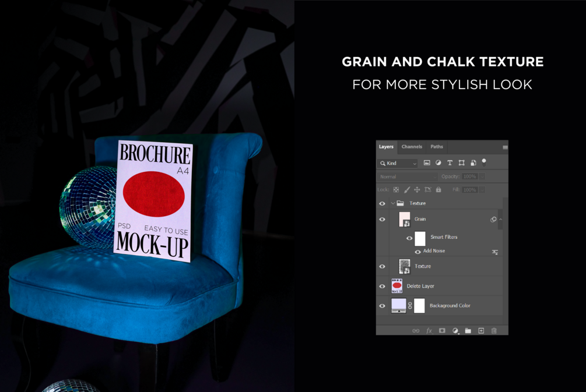Viewport: 586px width, 392px height.
Task: Create new fill or adjustment layer
Action: (455, 331)
